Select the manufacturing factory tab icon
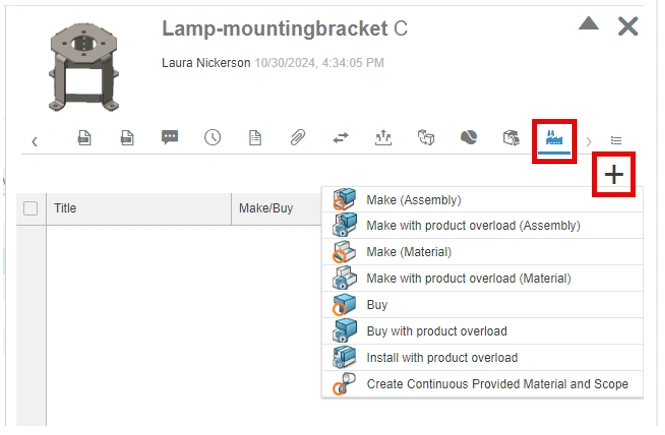This screenshot has height=435, width=665. (553, 138)
